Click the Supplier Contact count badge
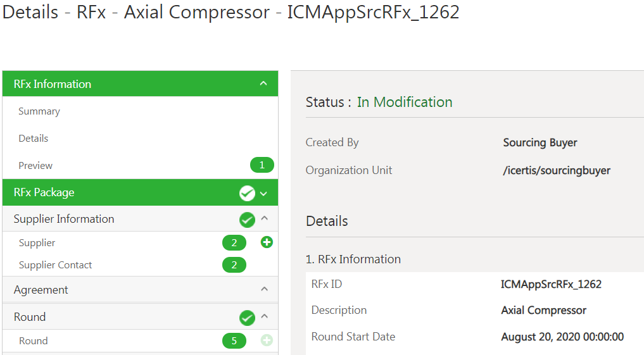Screen dimensions: 644x355 pos(234,265)
